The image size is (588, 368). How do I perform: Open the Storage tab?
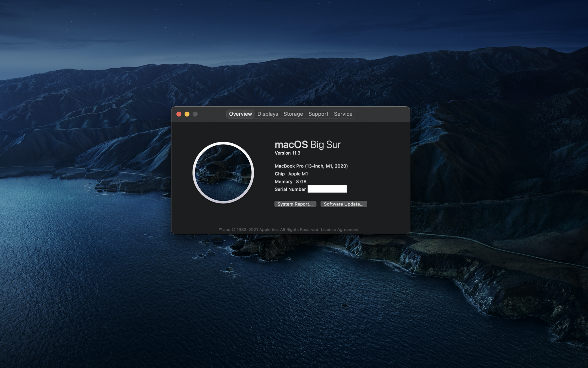[293, 114]
